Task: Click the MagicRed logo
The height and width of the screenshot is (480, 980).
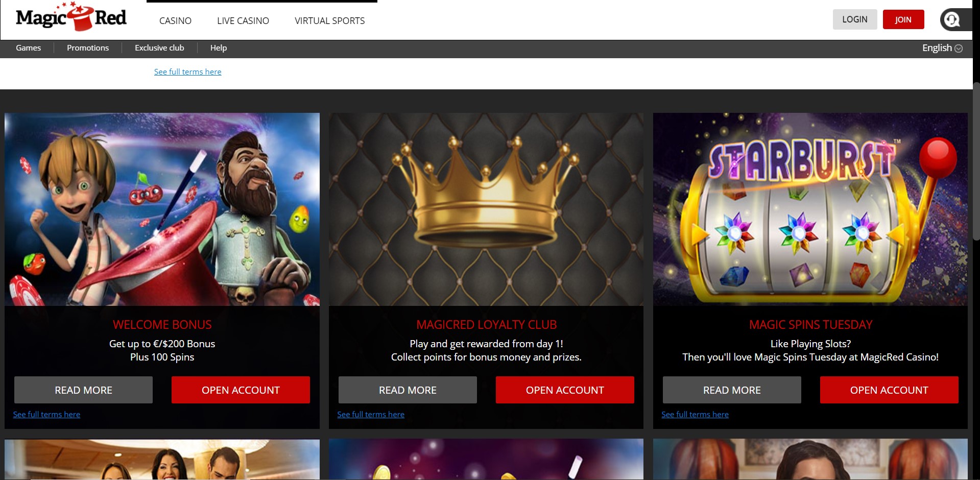Action: [x=71, y=17]
